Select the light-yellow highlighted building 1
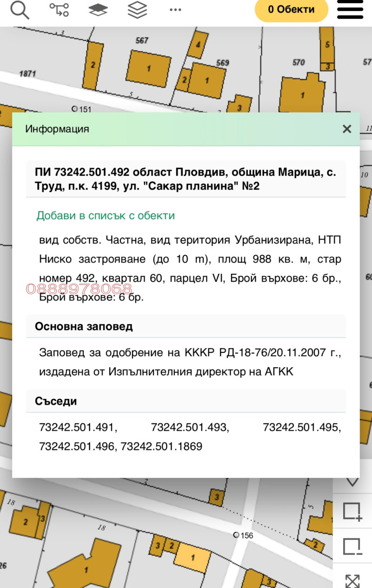The height and width of the screenshot is (588, 372). [x=193, y=557]
